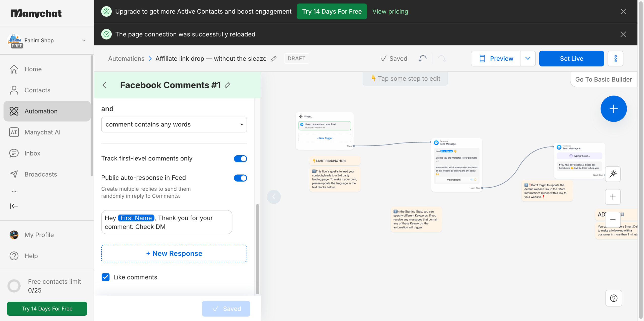The image size is (644, 321).
Task: Toggle Track first-level comments only
Action: pos(240,159)
